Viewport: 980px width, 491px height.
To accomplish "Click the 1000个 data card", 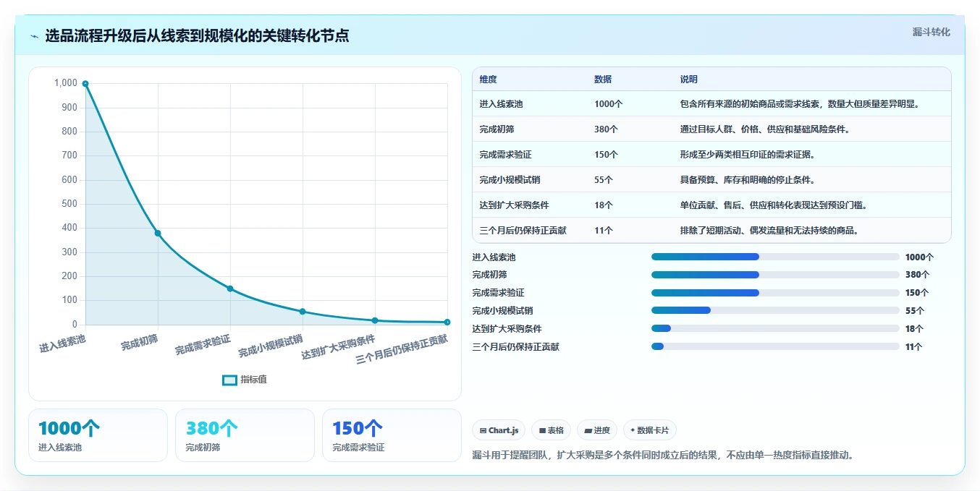I will point(98,435).
